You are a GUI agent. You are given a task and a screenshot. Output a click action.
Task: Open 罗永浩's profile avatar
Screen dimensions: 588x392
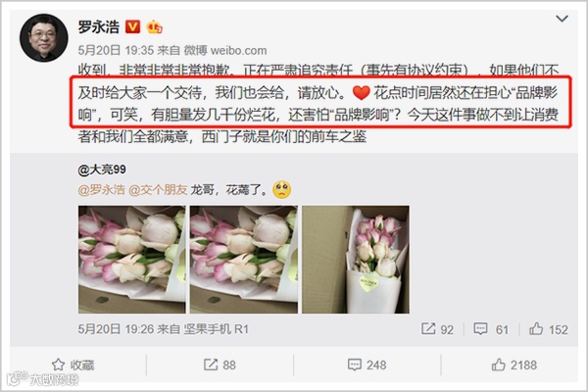coord(44,38)
